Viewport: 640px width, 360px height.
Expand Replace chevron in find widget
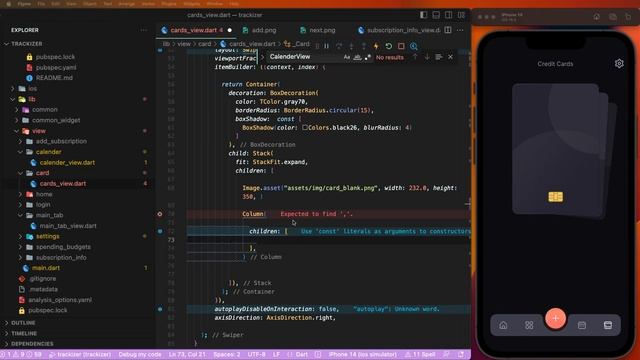coord(262,57)
